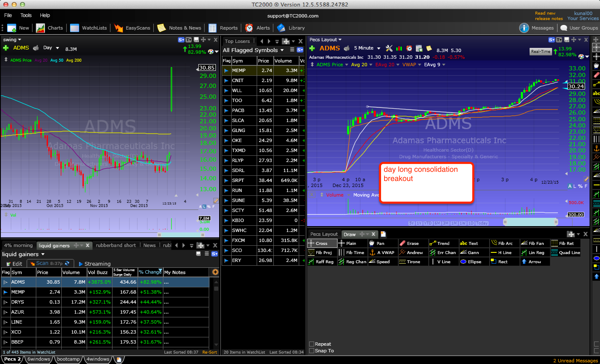Toggle the flag on the AZUR row
Screen dimensions: 600x364
6,312
